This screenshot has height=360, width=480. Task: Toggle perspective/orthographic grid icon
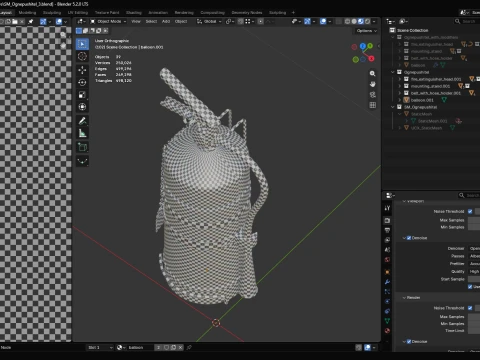click(x=372, y=105)
